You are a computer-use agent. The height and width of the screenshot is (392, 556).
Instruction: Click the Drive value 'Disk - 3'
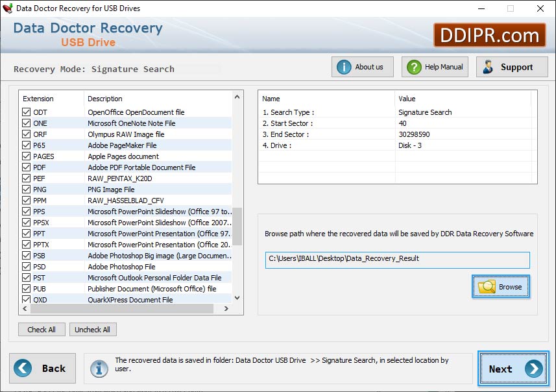[x=410, y=145]
